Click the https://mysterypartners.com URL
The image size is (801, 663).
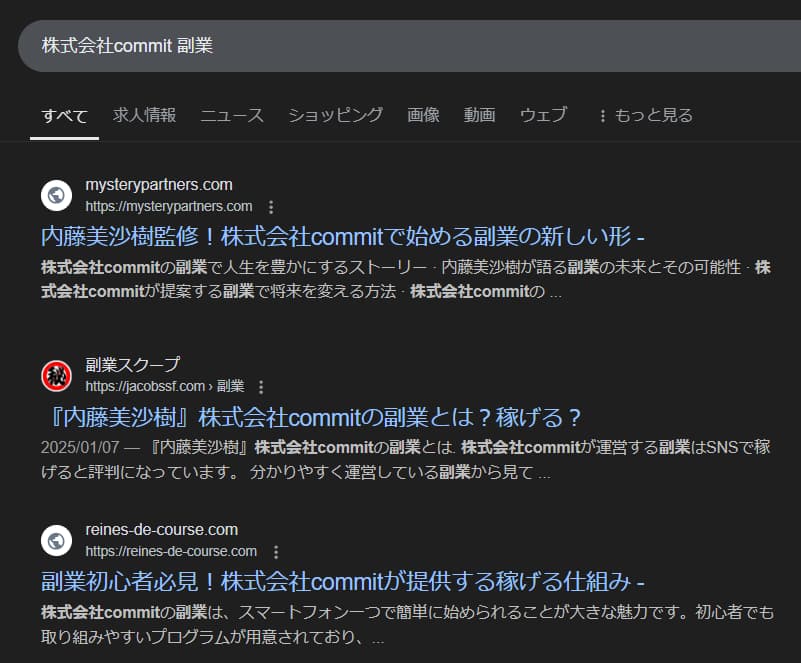(169, 206)
